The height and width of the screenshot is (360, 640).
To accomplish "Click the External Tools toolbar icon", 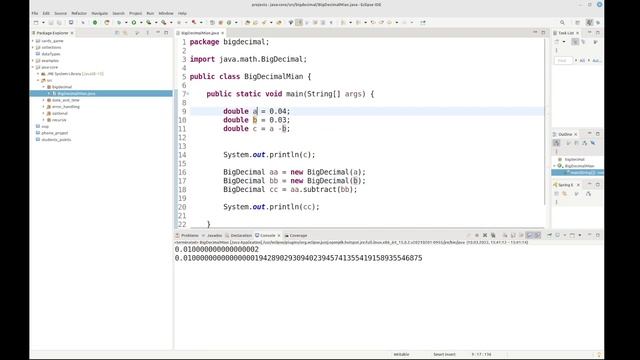I will click(x=164, y=22).
